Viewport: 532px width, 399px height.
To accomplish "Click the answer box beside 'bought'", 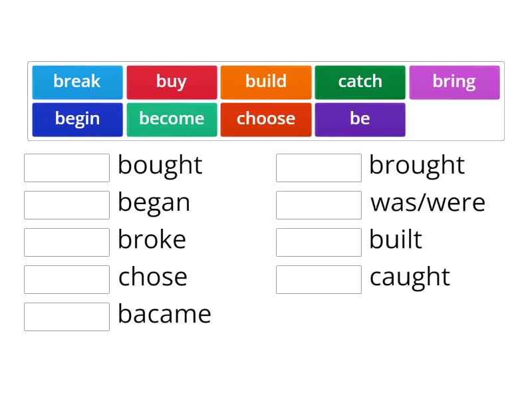I will [66, 168].
